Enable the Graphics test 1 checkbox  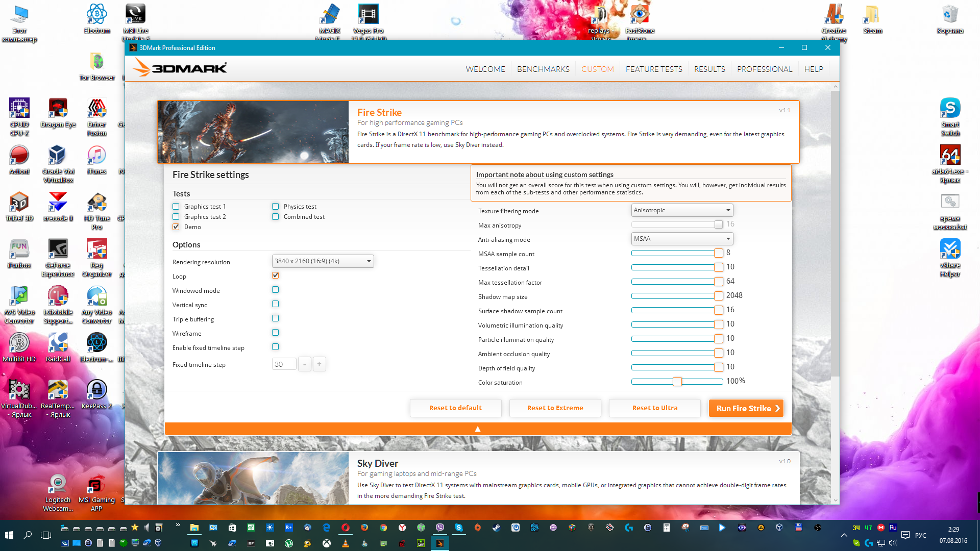(176, 207)
